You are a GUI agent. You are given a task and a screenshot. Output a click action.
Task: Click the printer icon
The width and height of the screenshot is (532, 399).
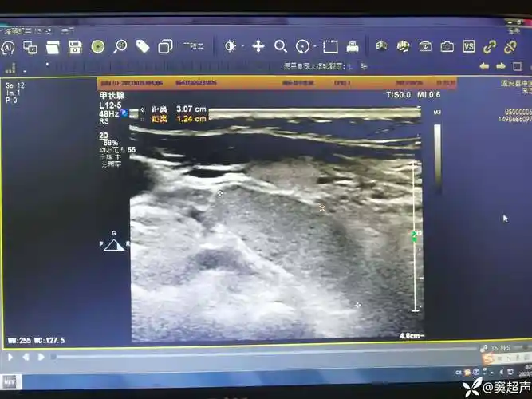[352, 46]
